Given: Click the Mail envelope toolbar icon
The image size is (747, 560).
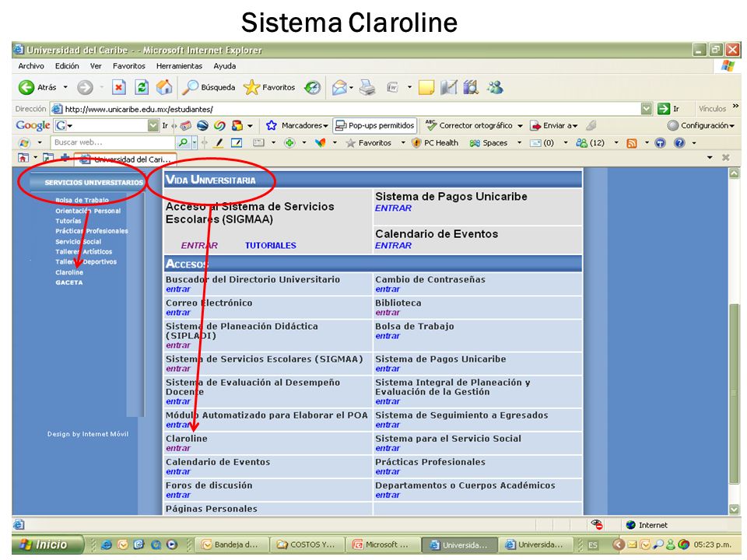Looking at the screenshot, I should (x=339, y=87).
